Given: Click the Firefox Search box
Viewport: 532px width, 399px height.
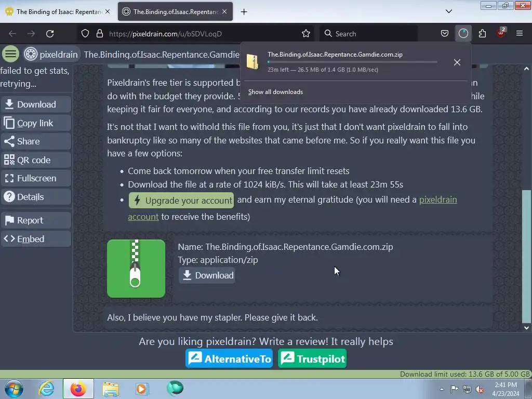Looking at the screenshot, I should 368,34.
